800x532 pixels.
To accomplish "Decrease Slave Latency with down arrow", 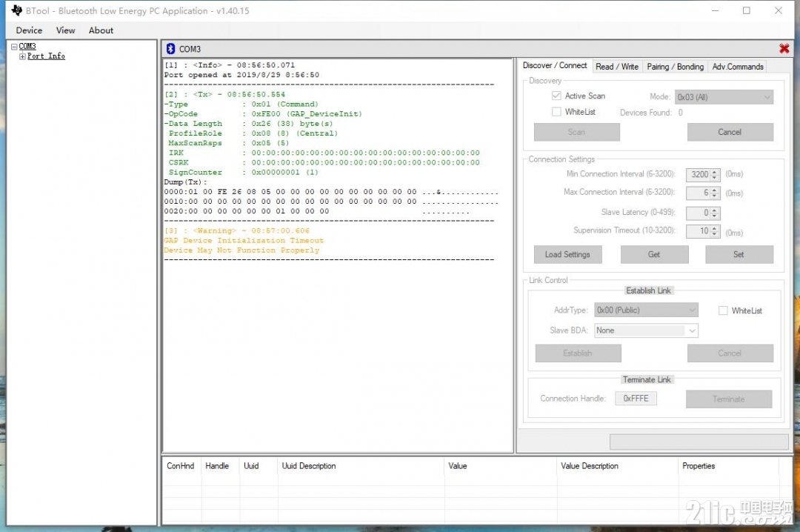I will tap(714, 216).
